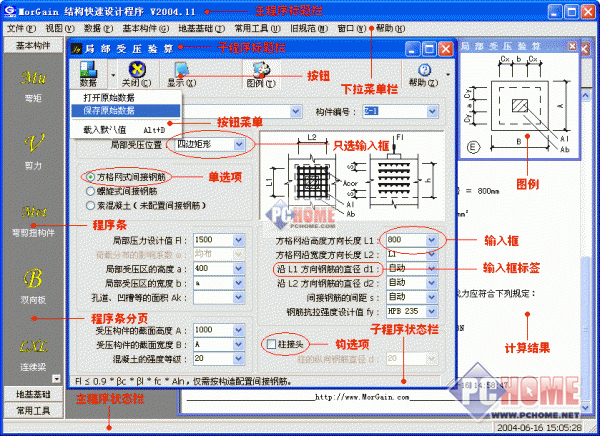Open the Mvt 弯剪扭构件 program

tap(33, 221)
